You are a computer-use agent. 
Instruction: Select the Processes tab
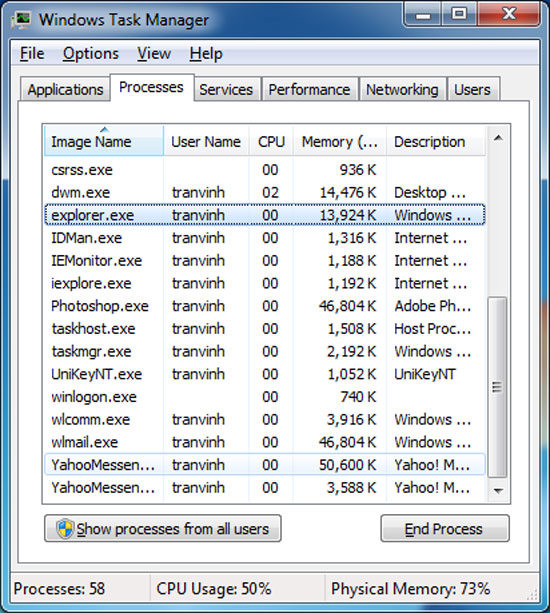click(151, 87)
